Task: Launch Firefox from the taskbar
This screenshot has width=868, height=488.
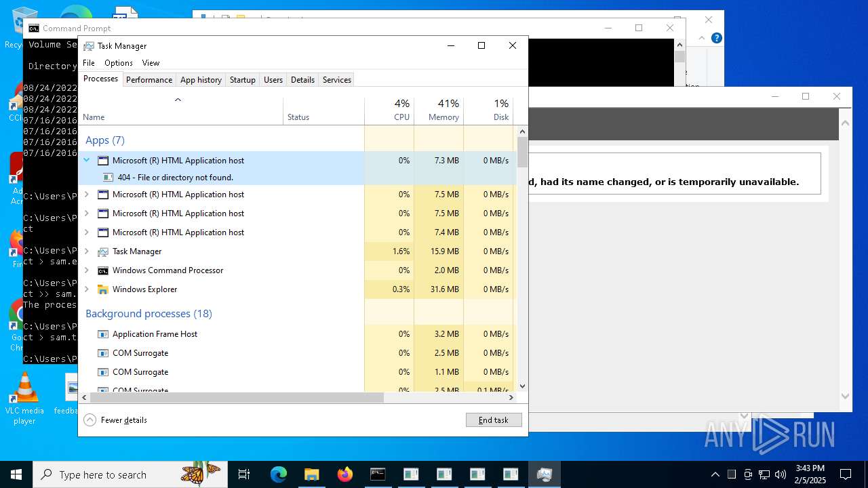Action: (x=344, y=474)
